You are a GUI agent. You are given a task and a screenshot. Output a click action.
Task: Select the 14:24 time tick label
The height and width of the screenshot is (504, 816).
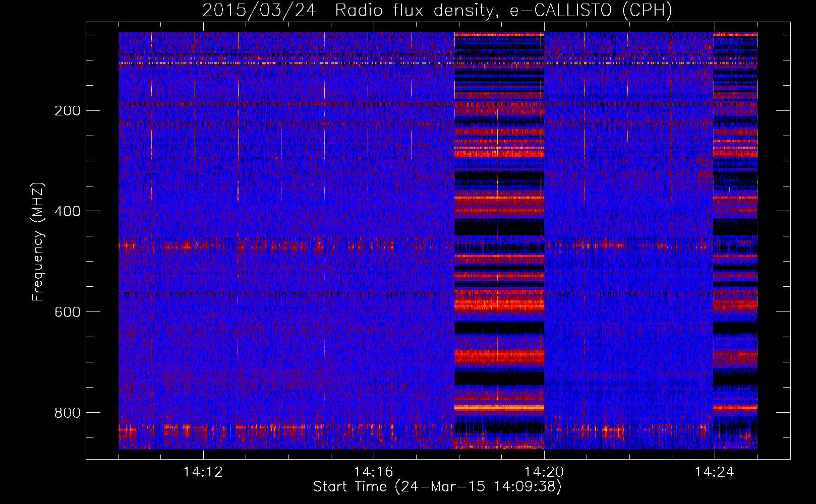(x=715, y=472)
